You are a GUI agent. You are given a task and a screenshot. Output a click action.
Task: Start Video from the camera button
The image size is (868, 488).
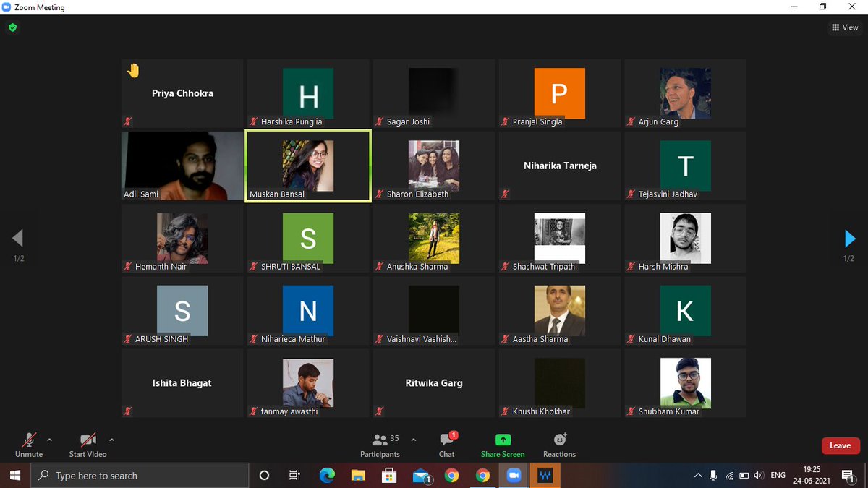(88, 445)
